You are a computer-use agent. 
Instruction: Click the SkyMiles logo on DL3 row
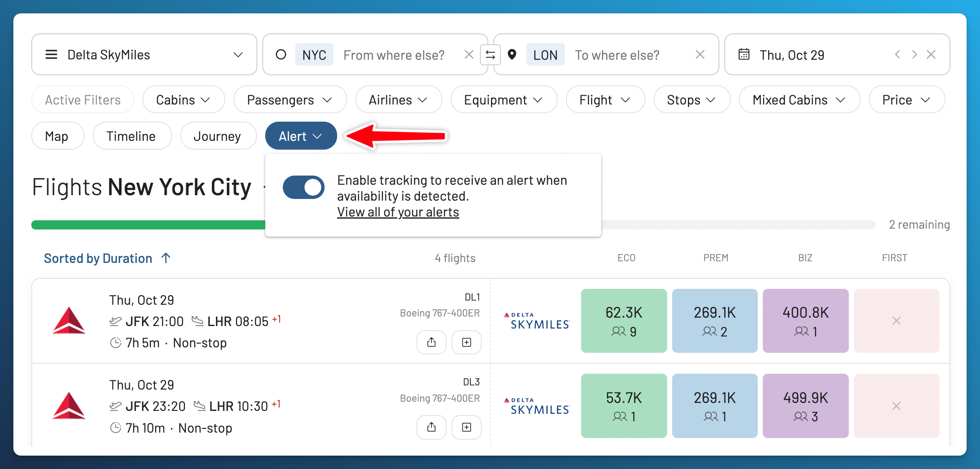coord(537,406)
